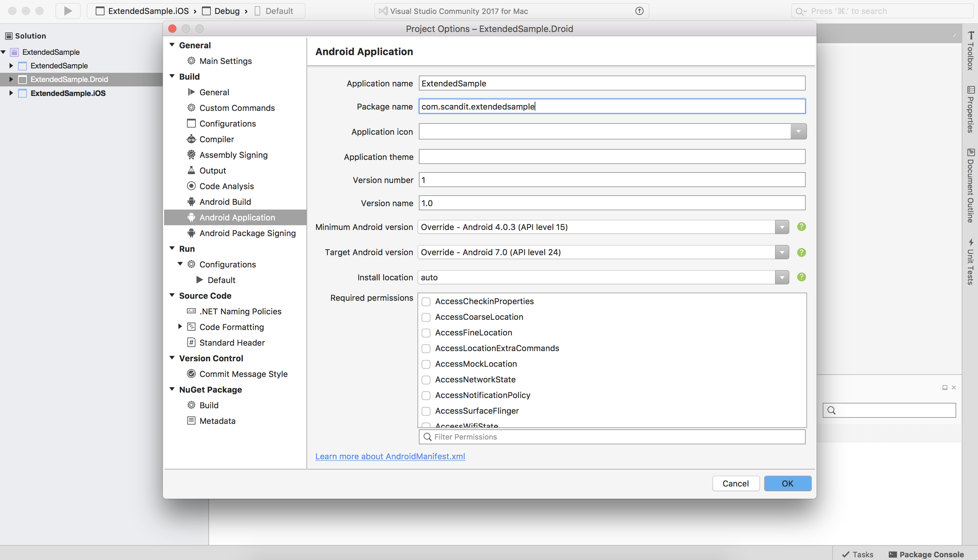Click the Android Package Signing icon
Screen dimensions: 978x560
click(191, 233)
